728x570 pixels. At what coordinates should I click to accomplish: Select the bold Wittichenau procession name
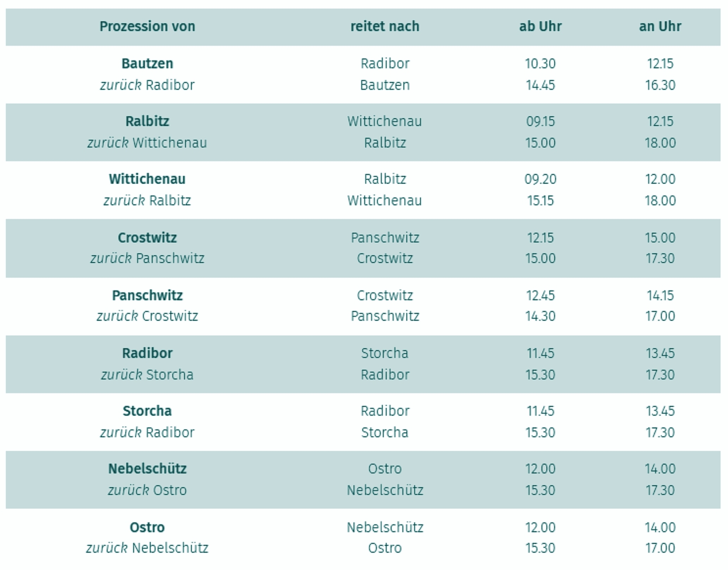coord(147,179)
